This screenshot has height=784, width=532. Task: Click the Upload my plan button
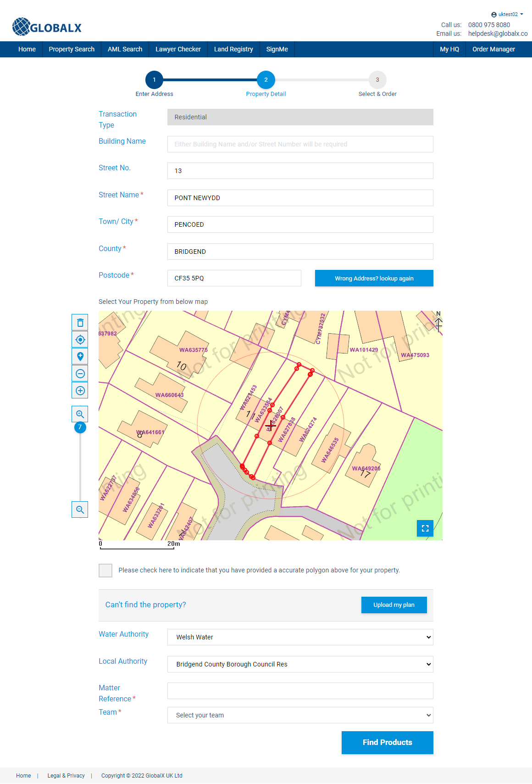point(394,605)
